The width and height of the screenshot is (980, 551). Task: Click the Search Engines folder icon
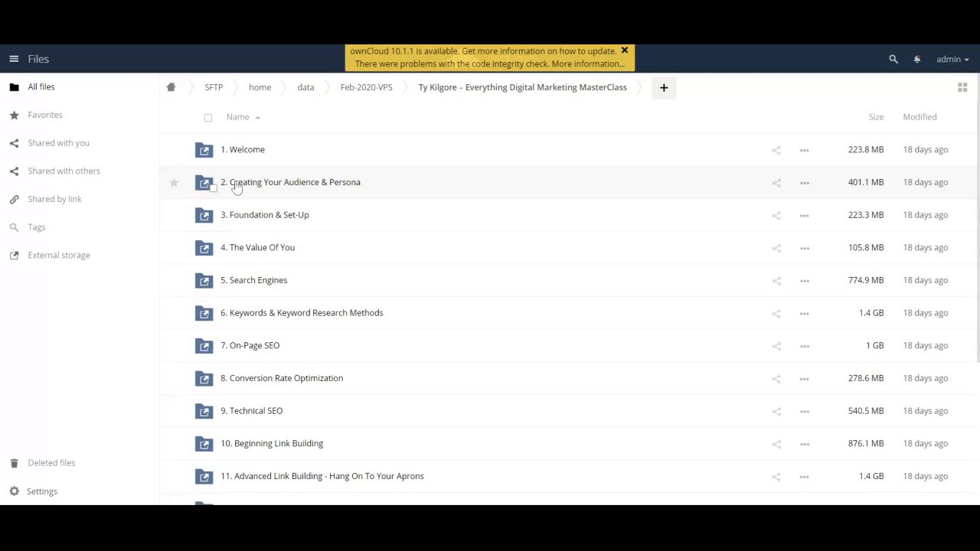[204, 281]
